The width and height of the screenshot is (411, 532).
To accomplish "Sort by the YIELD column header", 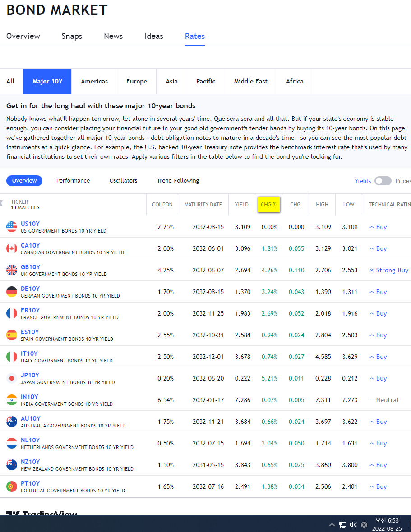I will point(242,205).
